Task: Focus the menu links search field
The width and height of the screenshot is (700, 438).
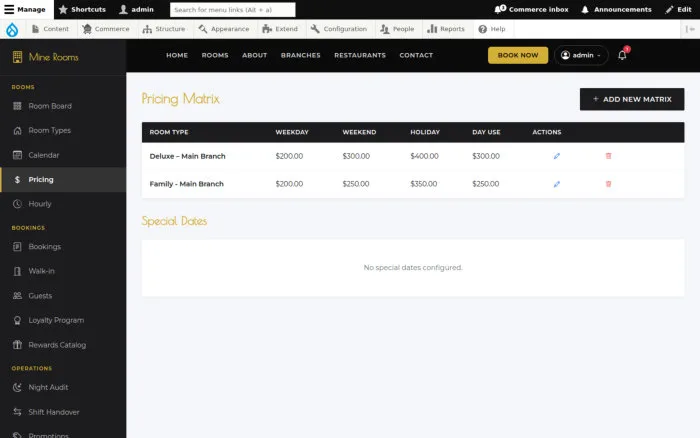Action: pyautogui.click(x=233, y=9)
